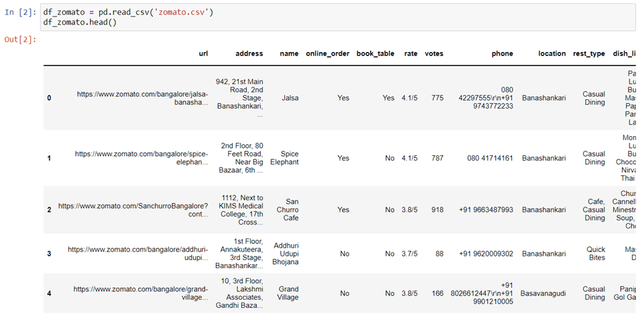Select the 'location' column header

click(552, 53)
